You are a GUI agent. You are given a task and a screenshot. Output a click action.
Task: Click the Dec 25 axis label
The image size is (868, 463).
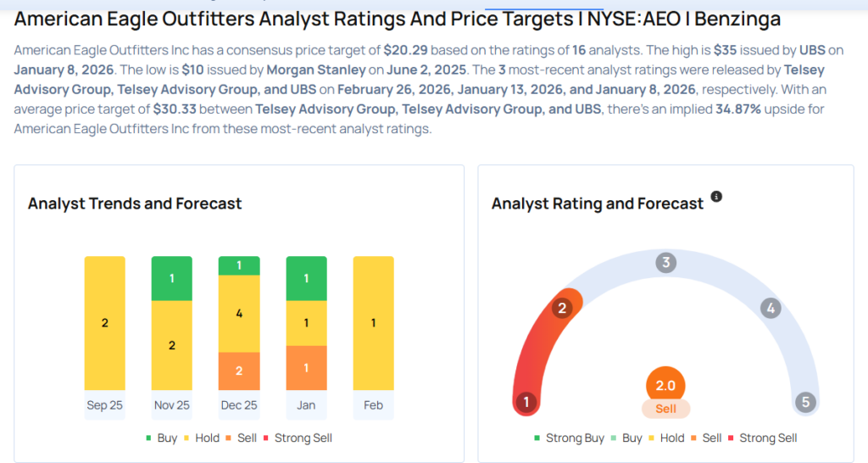point(239,405)
